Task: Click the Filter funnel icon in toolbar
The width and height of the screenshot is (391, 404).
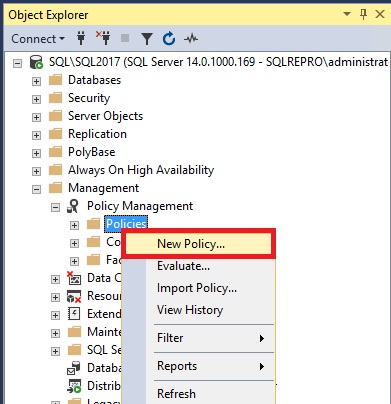Action: 147,39
